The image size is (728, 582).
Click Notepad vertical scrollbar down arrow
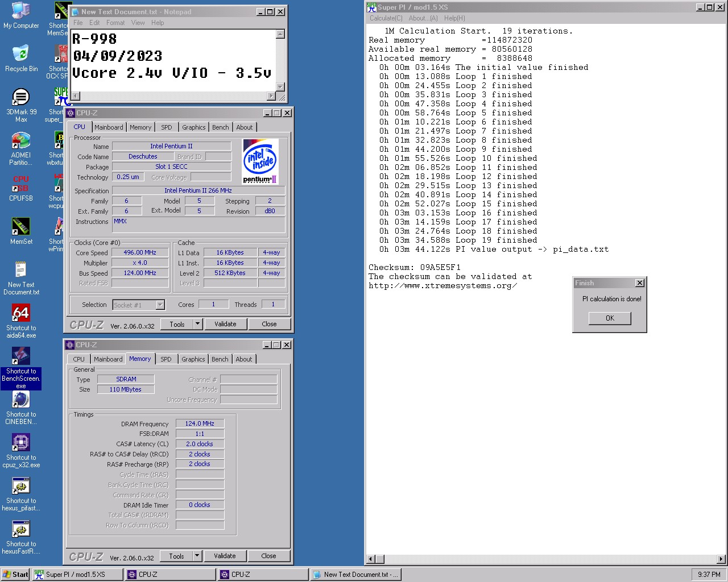(x=280, y=86)
